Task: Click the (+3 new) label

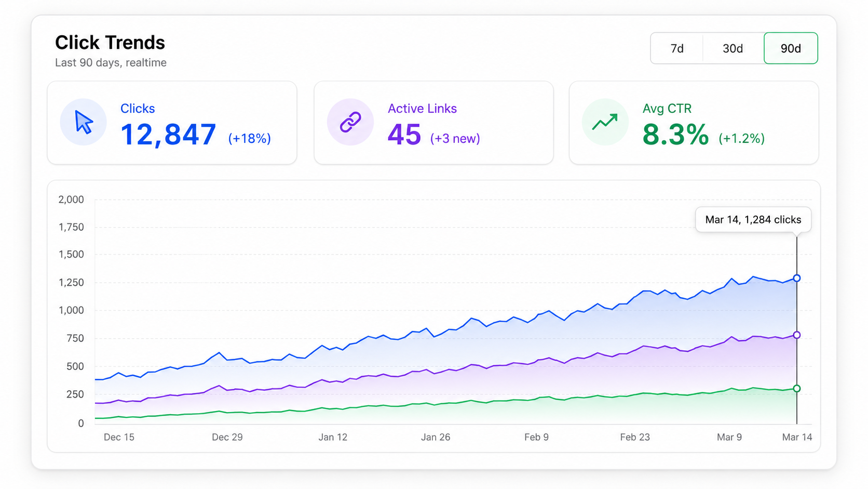Action: point(455,138)
